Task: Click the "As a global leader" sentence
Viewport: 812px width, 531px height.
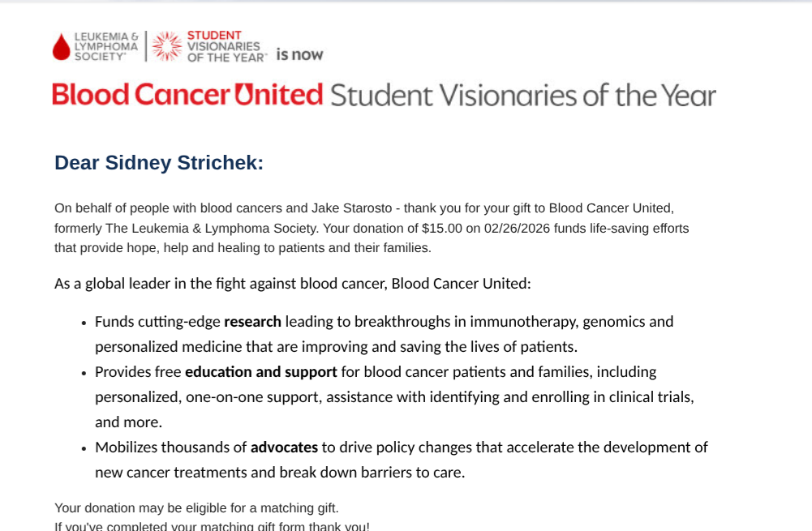Action: [292, 284]
